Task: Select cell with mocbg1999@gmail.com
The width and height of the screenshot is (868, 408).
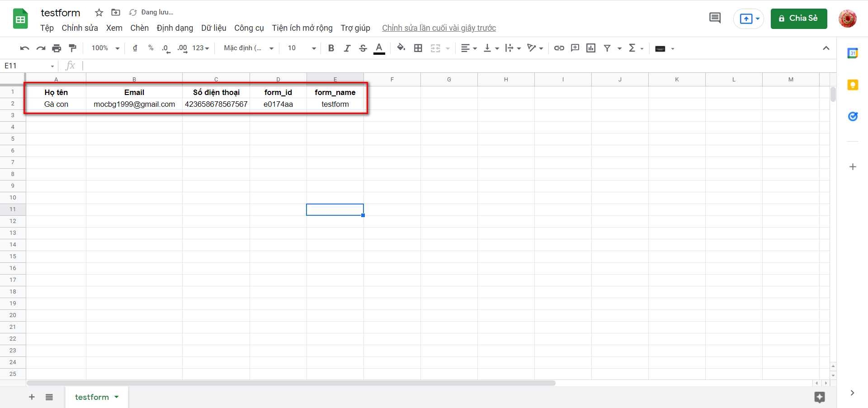Action: [134, 104]
